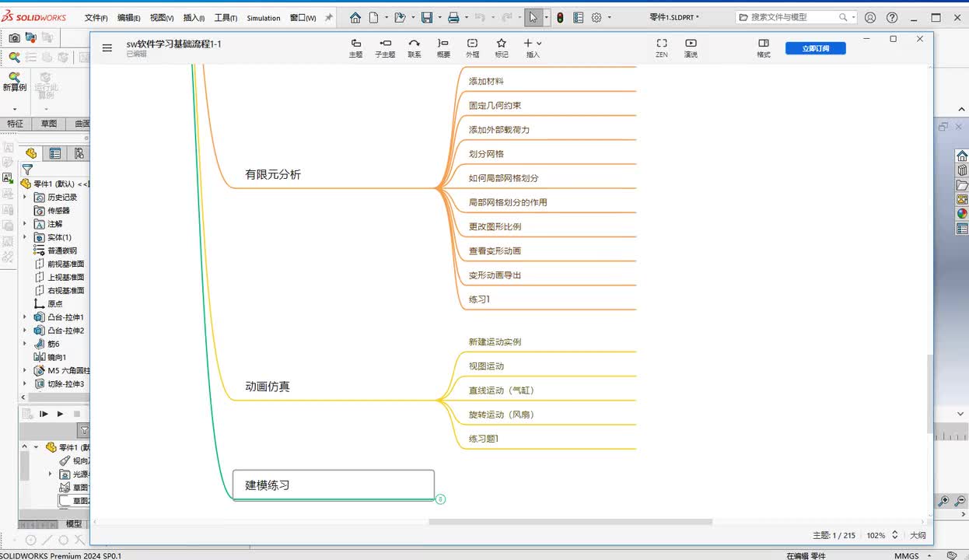The image size is (969, 560).
Task: Open the 格式 format panel
Action: point(764,47)
